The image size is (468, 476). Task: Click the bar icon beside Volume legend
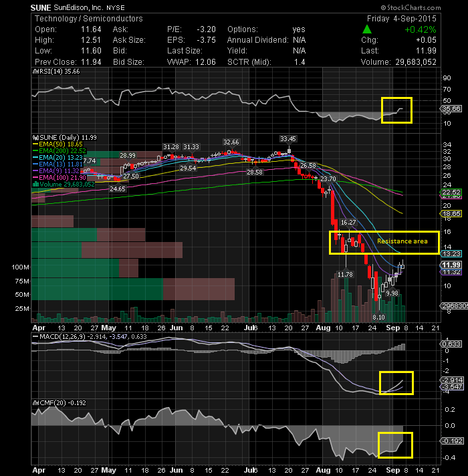pos(35,185)
